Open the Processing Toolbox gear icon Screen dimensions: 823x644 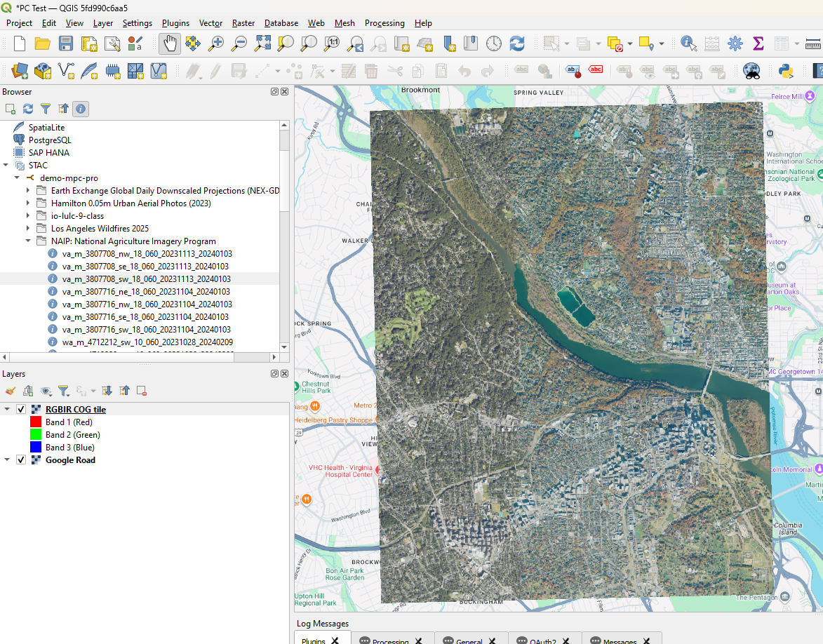click(735, 43)
